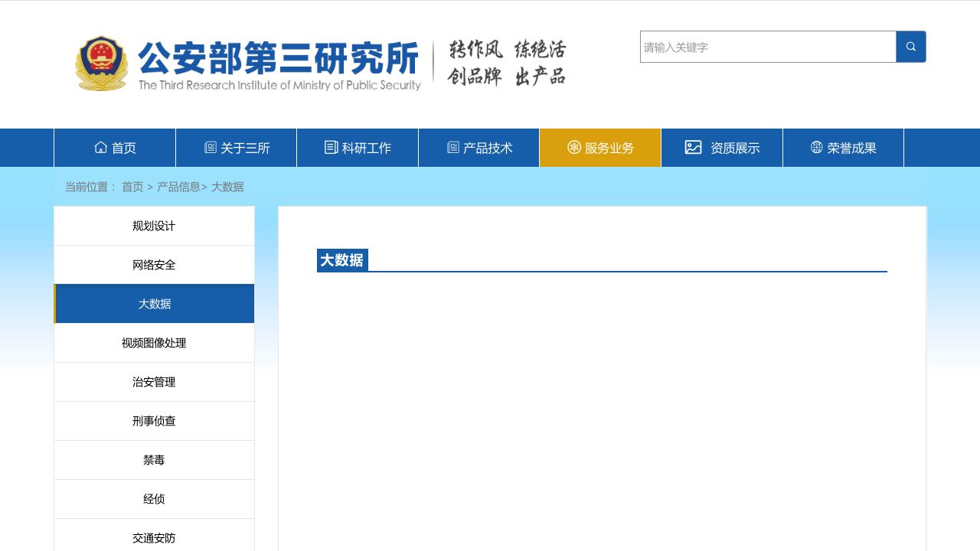Open the 视频图像处理 category
The image size is (980, 551).
[x=154, y=343]
